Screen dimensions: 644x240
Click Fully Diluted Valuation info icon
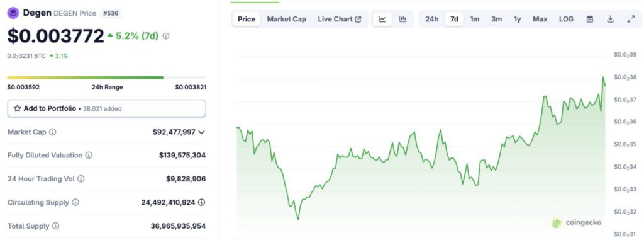(89, 155)
